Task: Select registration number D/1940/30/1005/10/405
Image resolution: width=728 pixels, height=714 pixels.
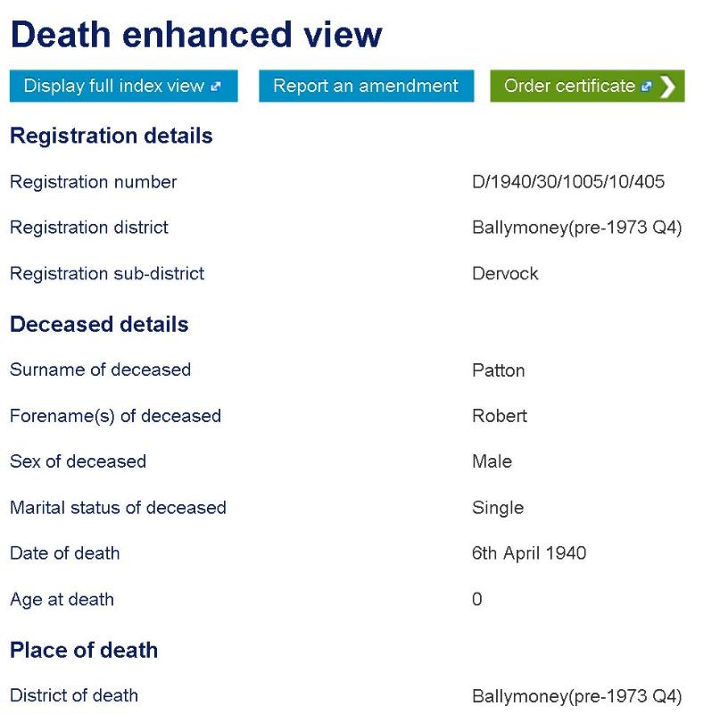Action: click(x=567, y=182)
